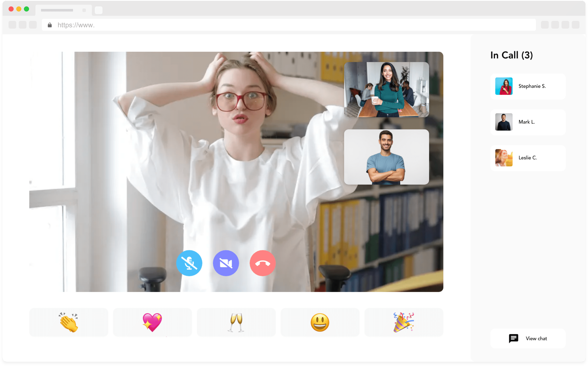Open the View chat panel

[x=529, y=338]
